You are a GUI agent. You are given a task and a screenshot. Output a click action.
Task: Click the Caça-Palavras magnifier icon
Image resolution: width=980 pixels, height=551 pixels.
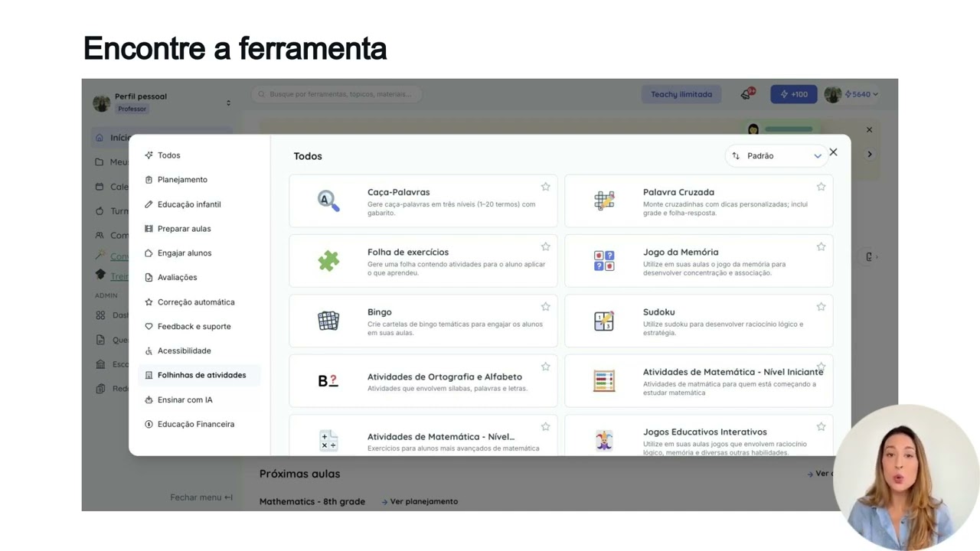click(x=328, y=201)
